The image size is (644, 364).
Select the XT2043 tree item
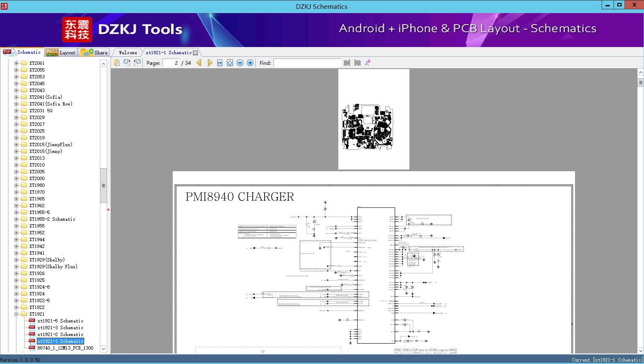coord(37,90)
